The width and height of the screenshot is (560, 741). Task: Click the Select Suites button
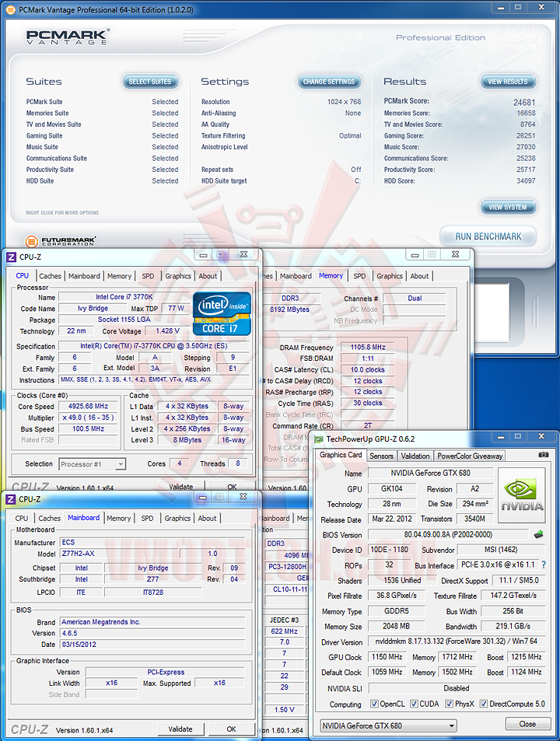[150, 82]
